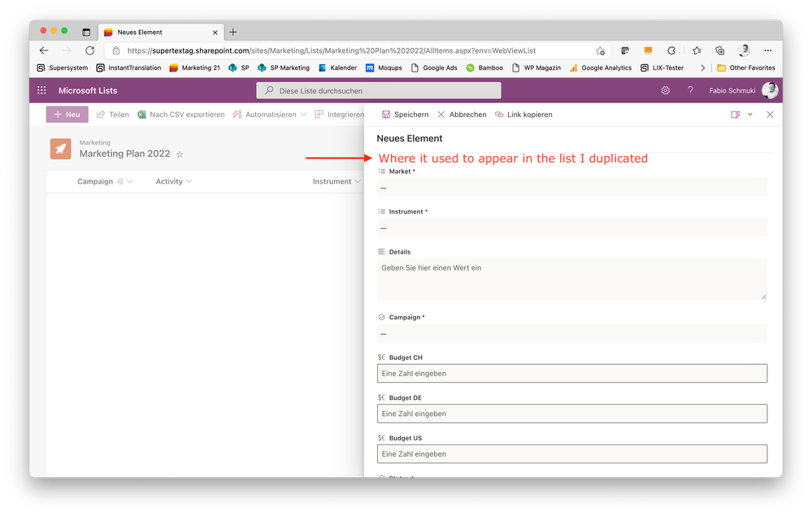Click the Diese Liste durchsuchen search box

379,90
